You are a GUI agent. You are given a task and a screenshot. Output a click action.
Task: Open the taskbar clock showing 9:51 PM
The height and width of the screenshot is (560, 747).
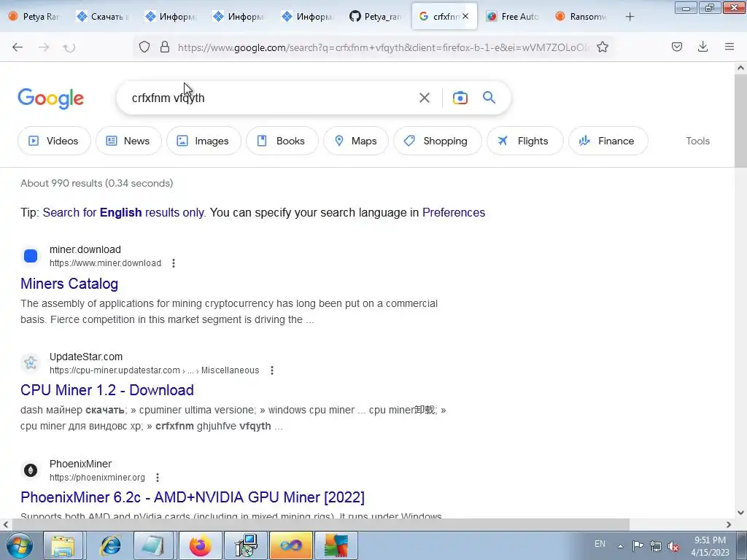710,546
